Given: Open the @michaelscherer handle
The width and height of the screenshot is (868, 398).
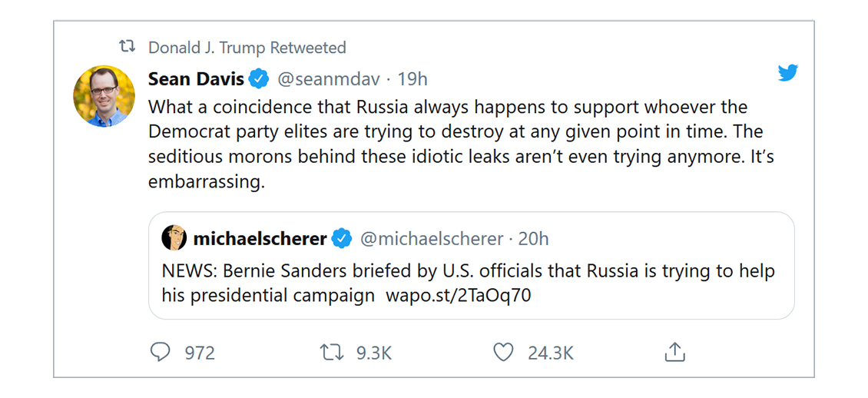Looking at the screenshot, I should 432,239.
